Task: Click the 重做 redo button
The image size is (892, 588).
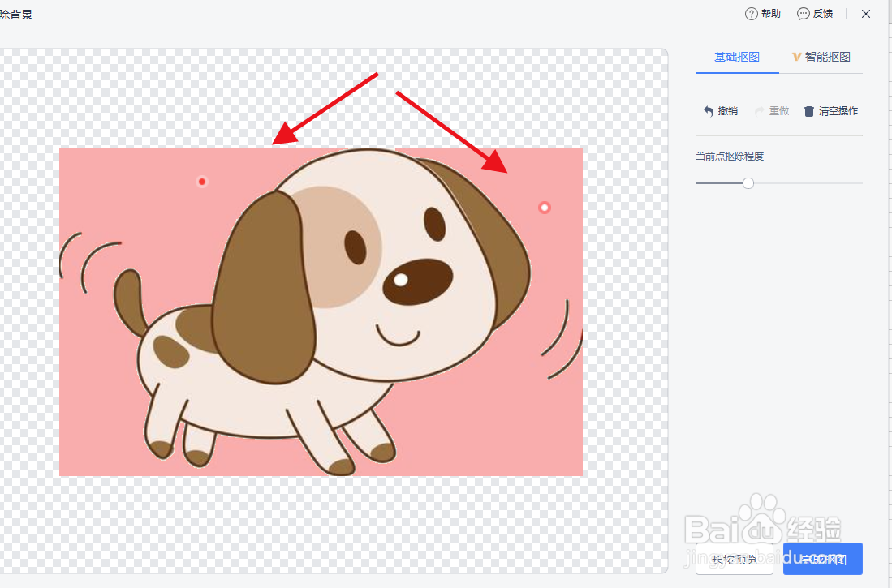Action: [771, 111]
